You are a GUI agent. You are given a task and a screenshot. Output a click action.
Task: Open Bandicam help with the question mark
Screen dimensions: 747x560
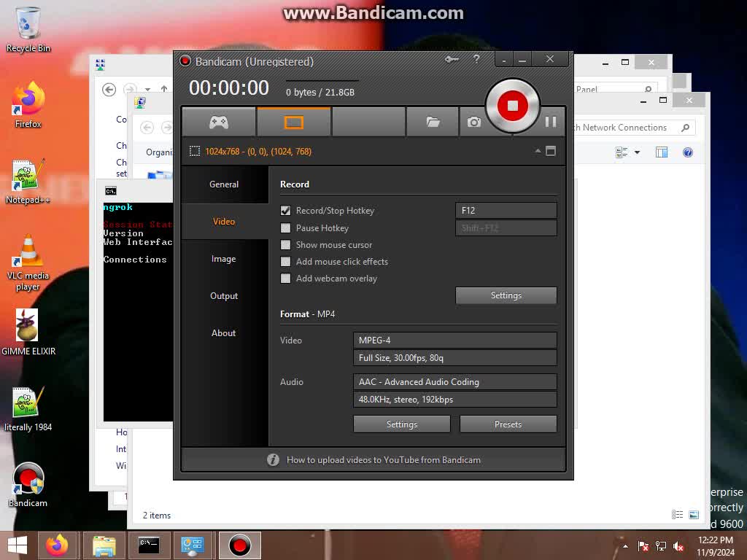pos(476,59)
